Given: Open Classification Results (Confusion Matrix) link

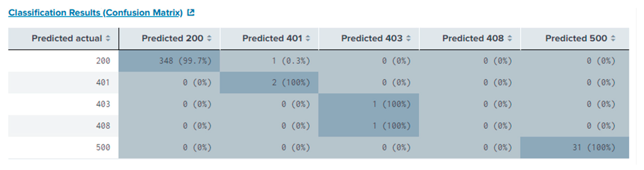Looking at the screenshot, I should point(95,13).
